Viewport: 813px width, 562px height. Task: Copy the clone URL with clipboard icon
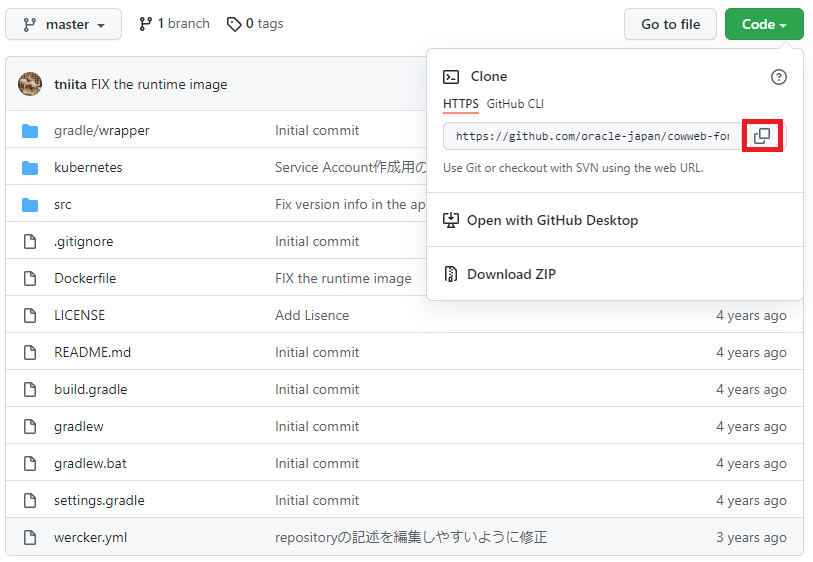point(762,136)
